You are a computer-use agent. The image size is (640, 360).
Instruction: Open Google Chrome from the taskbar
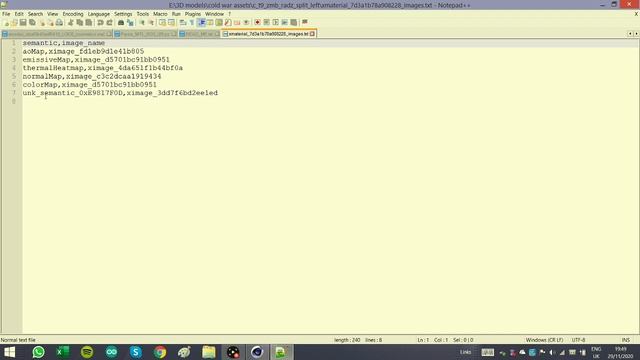[160, 352]
